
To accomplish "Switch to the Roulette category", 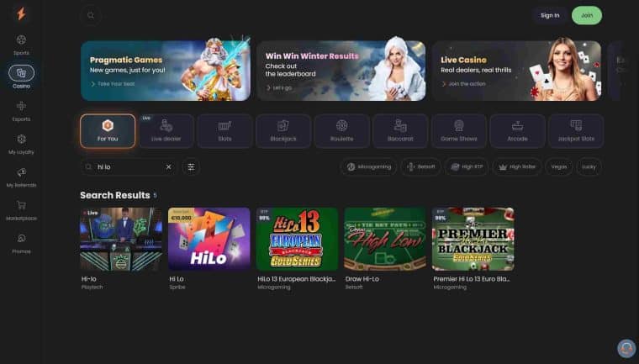I will 342,131.
